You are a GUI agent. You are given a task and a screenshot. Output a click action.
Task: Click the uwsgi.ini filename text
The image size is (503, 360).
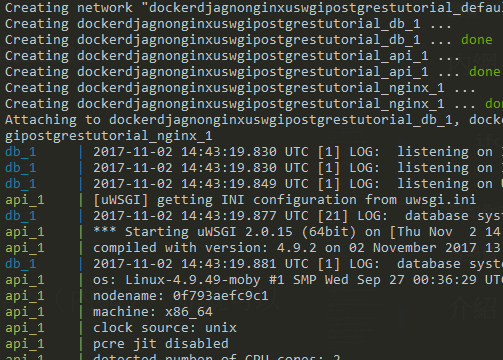pyautogui.click(x=440, y=200)
